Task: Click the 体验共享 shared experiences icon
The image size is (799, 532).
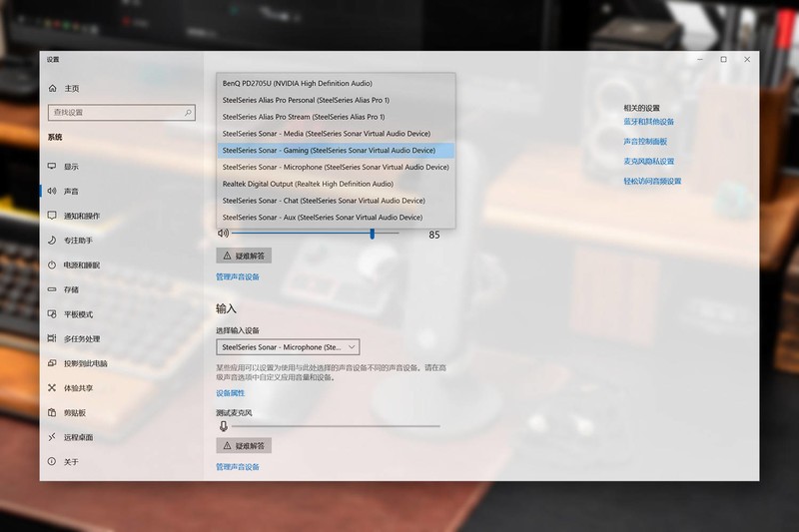Action: tap(52, 388)
